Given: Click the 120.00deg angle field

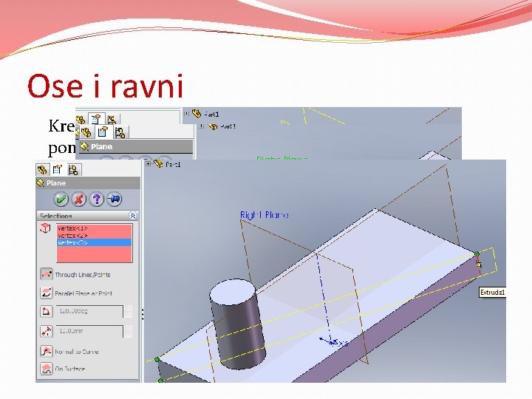Looking at the screenshot, I should click(89, 311).
